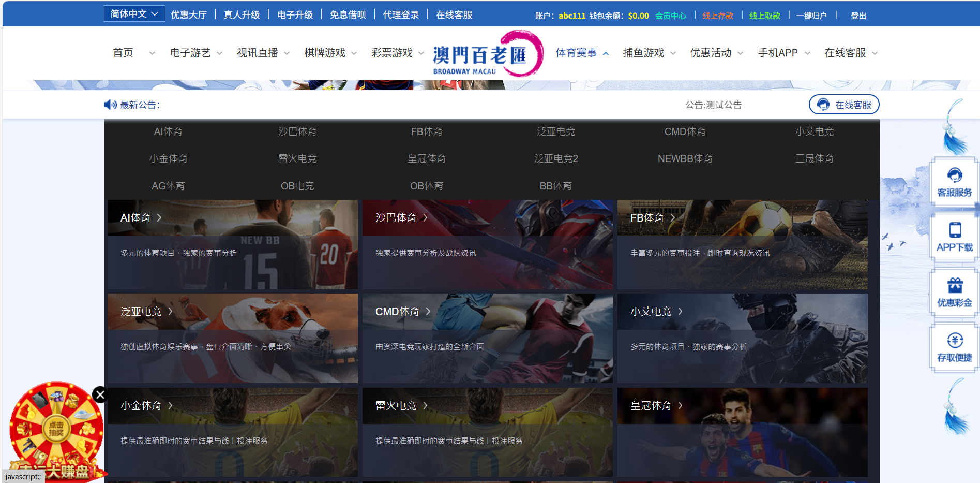
Task: Open 真人升级 in the top bar
Action: (242, 15)
